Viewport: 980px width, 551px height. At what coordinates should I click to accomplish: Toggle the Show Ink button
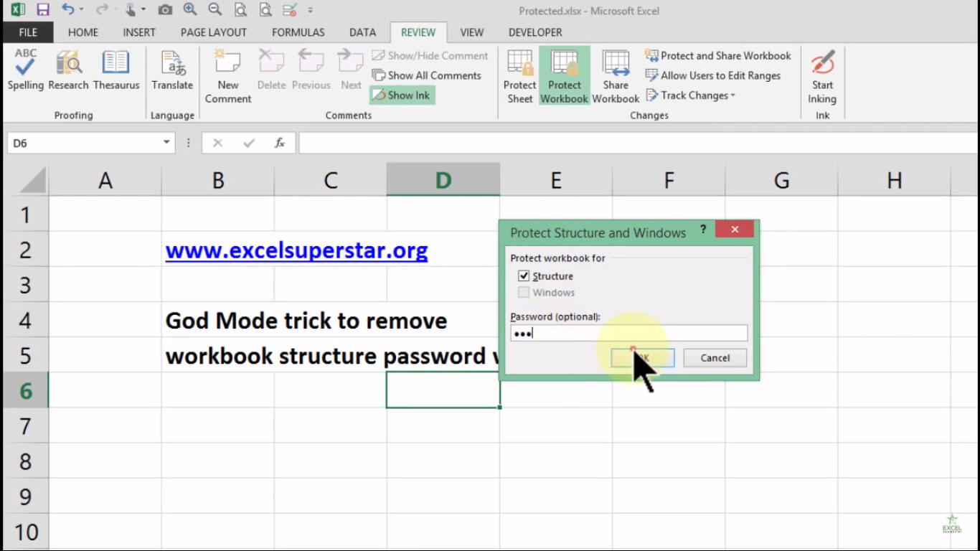click(x=402, y=95)
